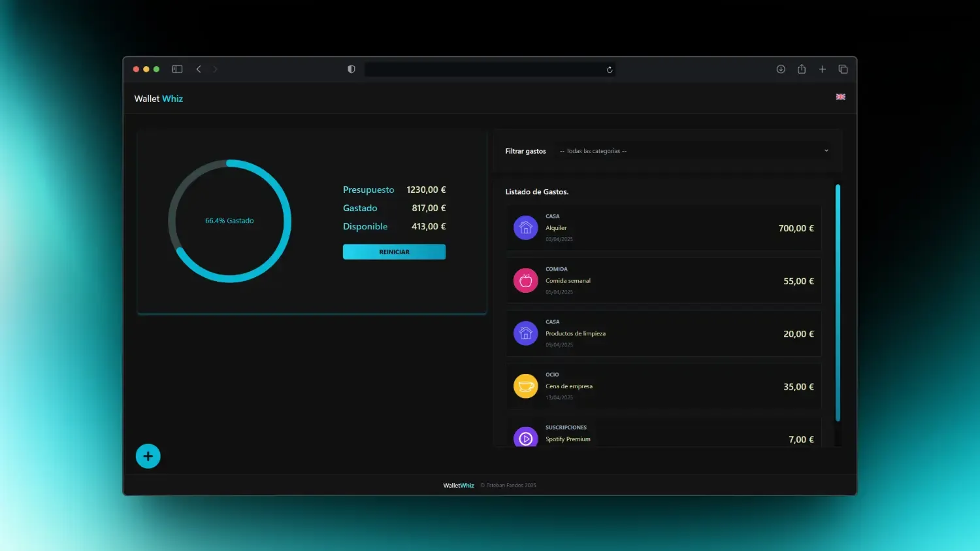Image resolution: width=980 pixels, height=551 pixels.
Task: Switch language with the UK flag icon
Action: (841, 97)
